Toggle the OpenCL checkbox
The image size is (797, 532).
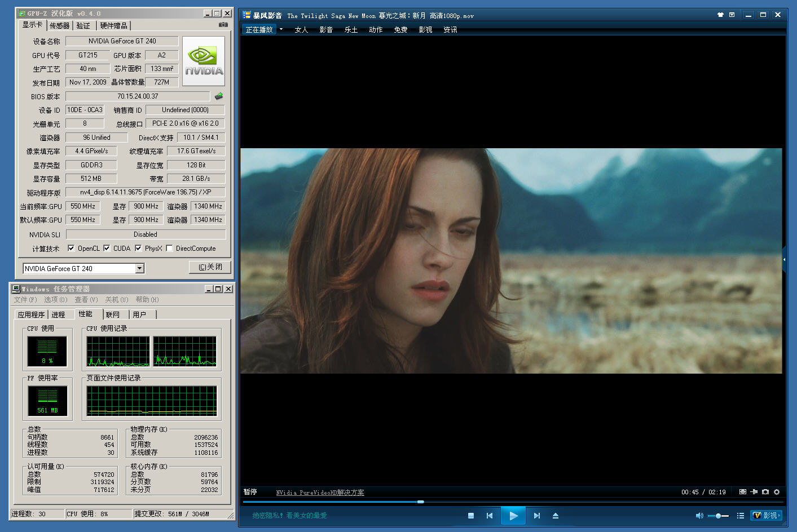point(71,248)
